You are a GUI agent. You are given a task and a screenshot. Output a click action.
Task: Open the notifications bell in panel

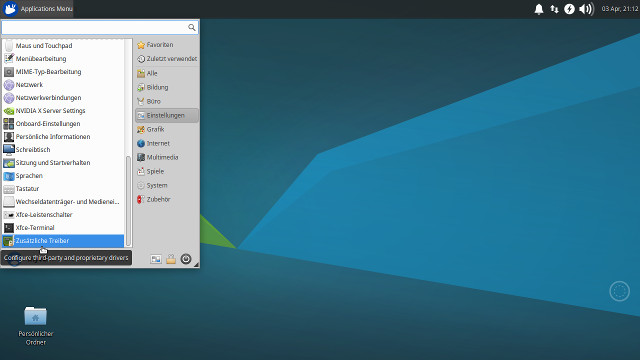click(x=539, y=9)
